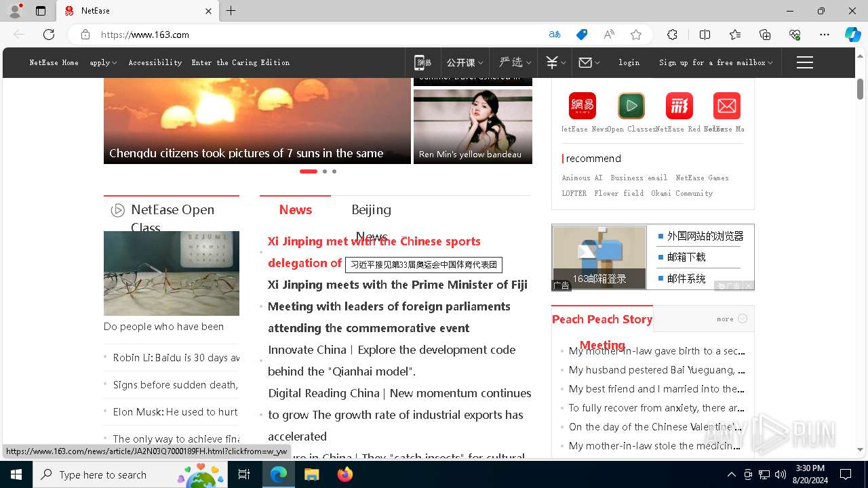
Task: Expand the 严选 dropdown
Action: click(515, 62)
